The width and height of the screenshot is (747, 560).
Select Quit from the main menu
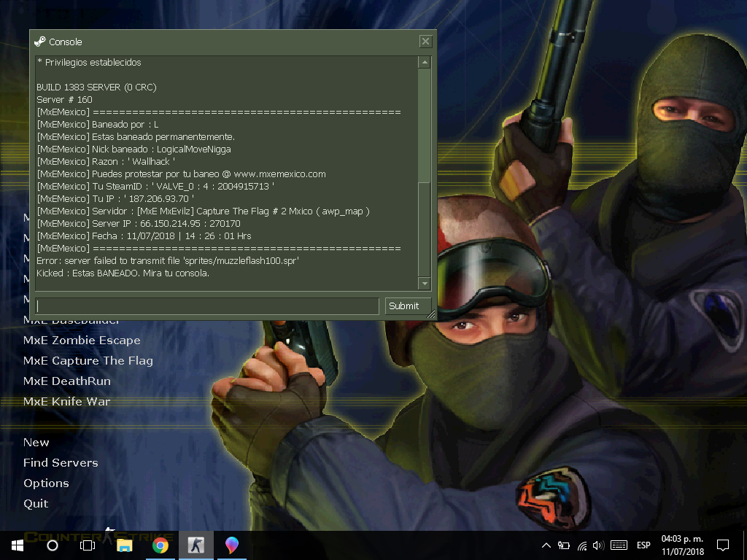(36, 504)
